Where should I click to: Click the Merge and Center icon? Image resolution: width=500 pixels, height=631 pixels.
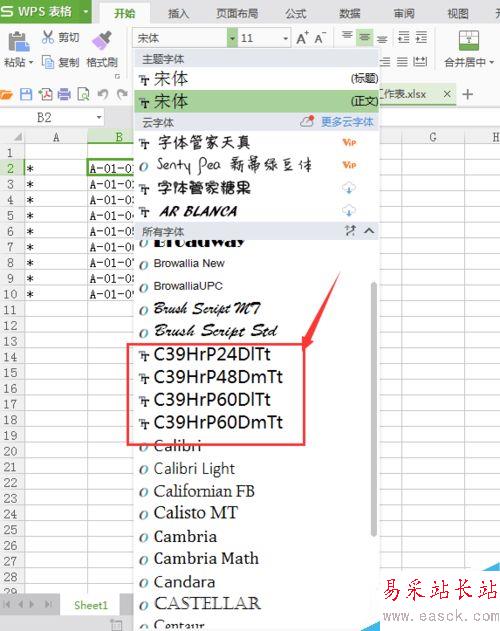point(469,40)
